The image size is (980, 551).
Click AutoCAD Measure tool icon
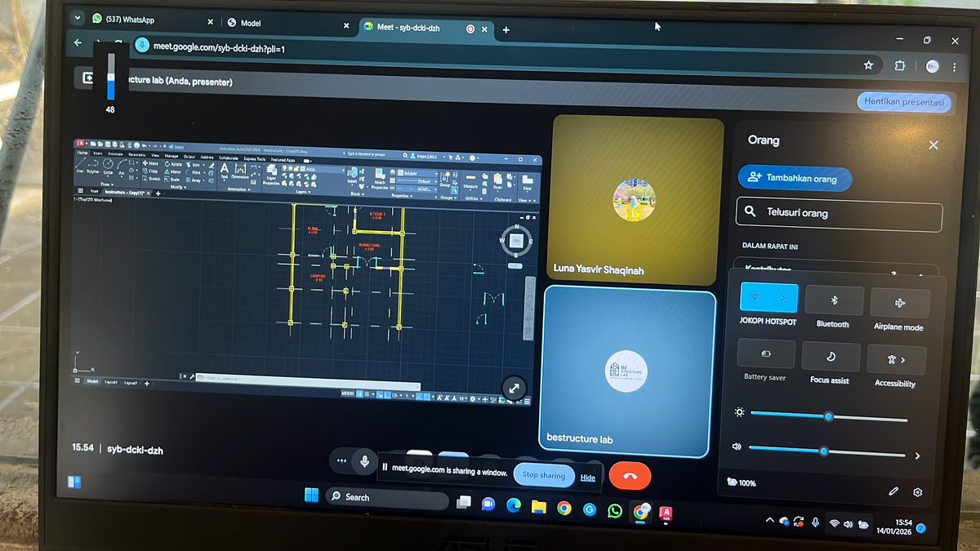[470, 181]
